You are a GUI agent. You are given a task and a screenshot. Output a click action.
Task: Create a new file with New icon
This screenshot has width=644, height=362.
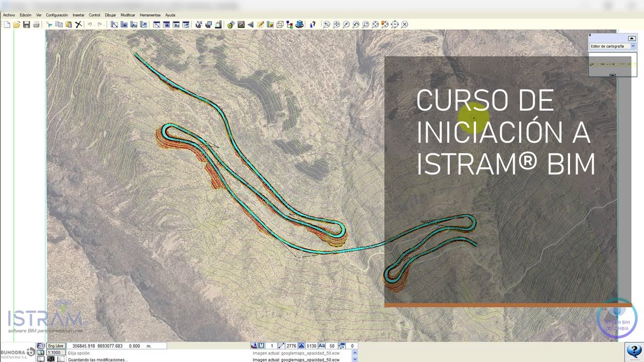[7, 24]
